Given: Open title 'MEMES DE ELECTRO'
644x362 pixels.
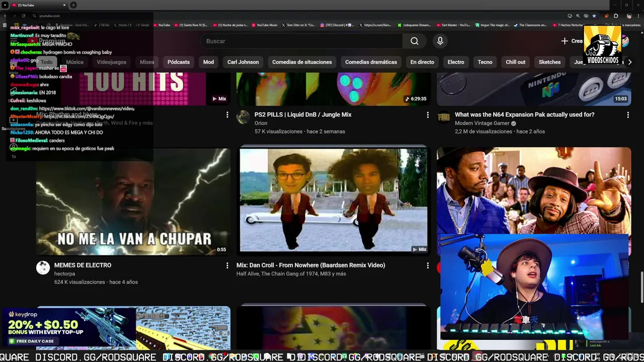Looking at the screenshot, I should [x=83, y=265].
